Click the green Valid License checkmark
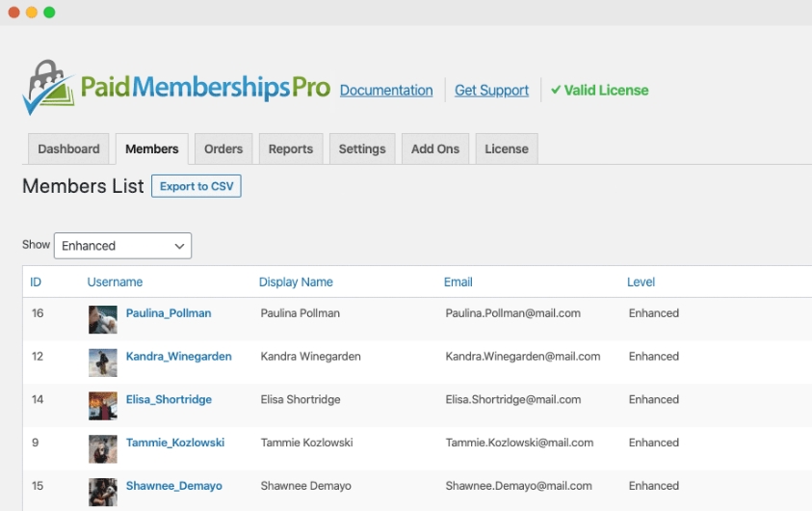The image size is (812, 511). pos(556,90)
